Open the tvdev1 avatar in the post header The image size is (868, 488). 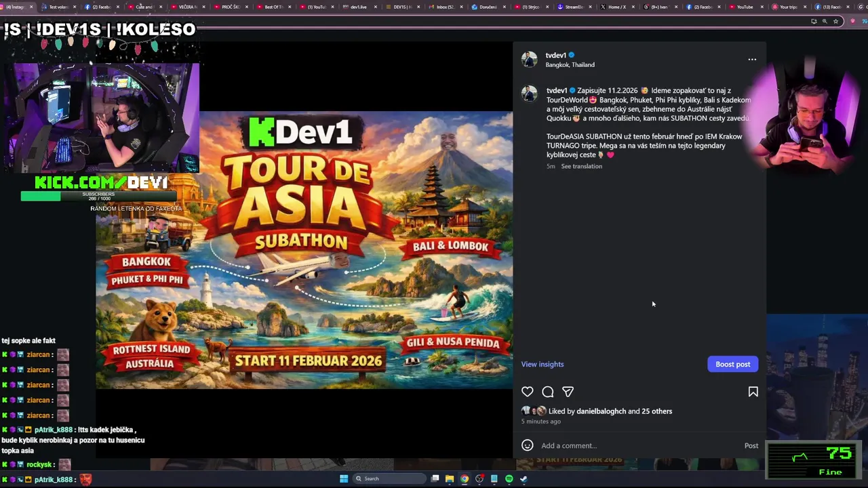pos(529,60)
